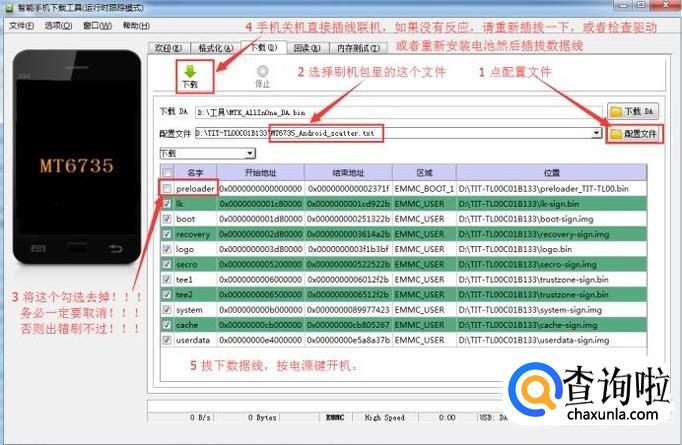
Task: Click EMMC_BOOT_1 region cell
Action: click(x=424, y=188)
